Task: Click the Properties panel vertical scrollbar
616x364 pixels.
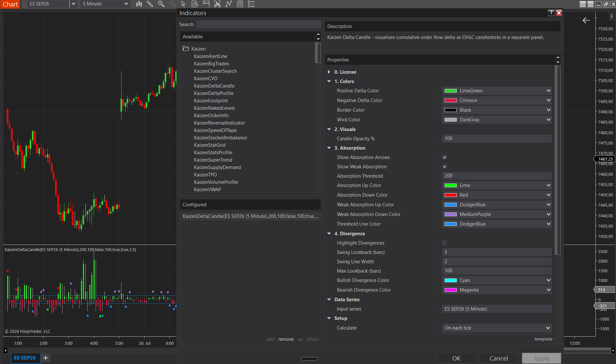Action: (x=558, y=160)
